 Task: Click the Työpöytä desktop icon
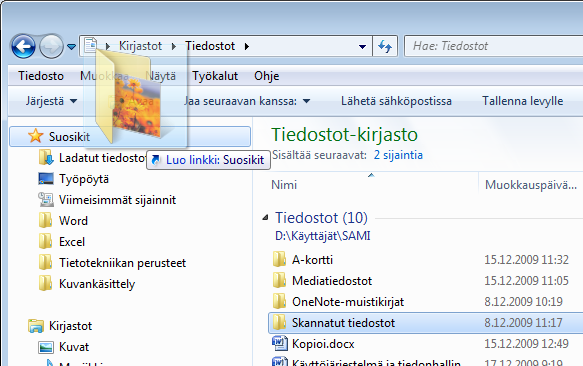46,179
